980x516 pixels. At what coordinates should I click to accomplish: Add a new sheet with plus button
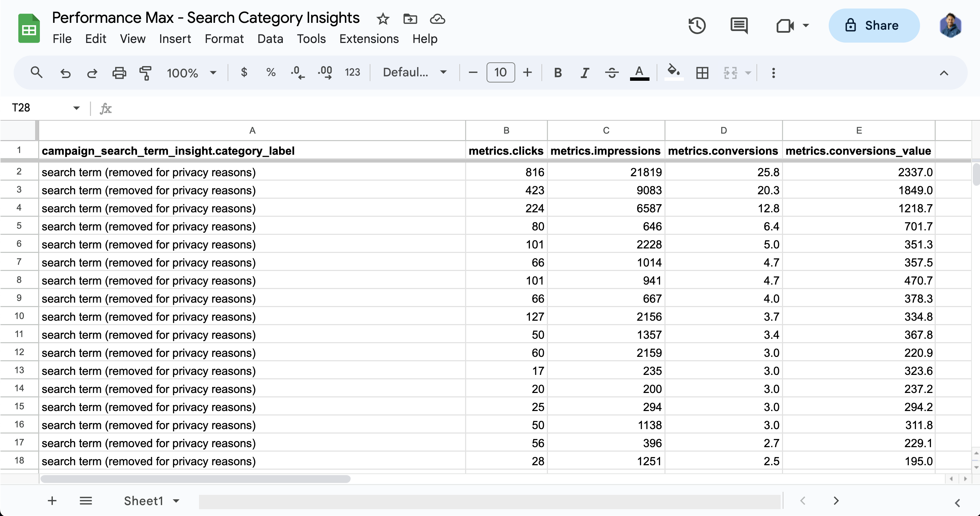tap(52, 501)
